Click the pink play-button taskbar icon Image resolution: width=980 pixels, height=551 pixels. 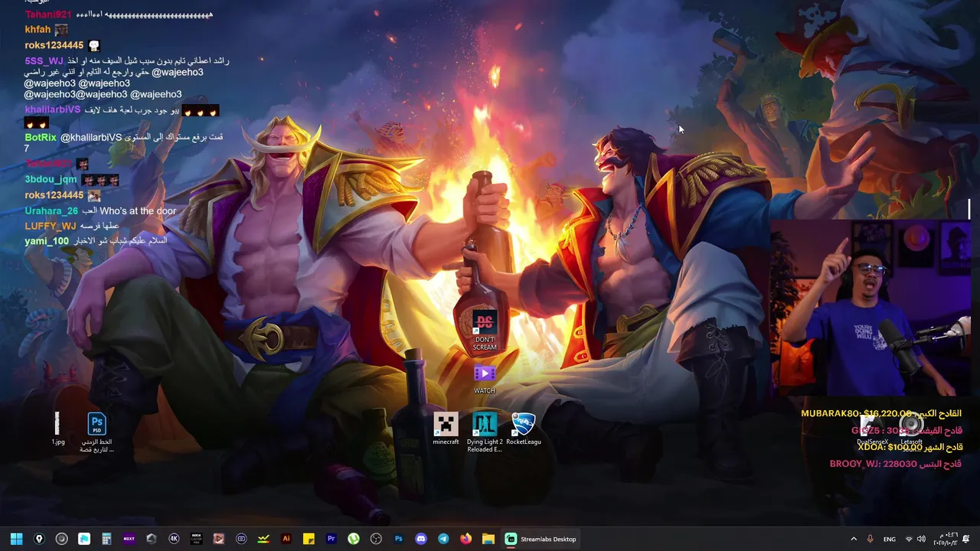(219, 539)
